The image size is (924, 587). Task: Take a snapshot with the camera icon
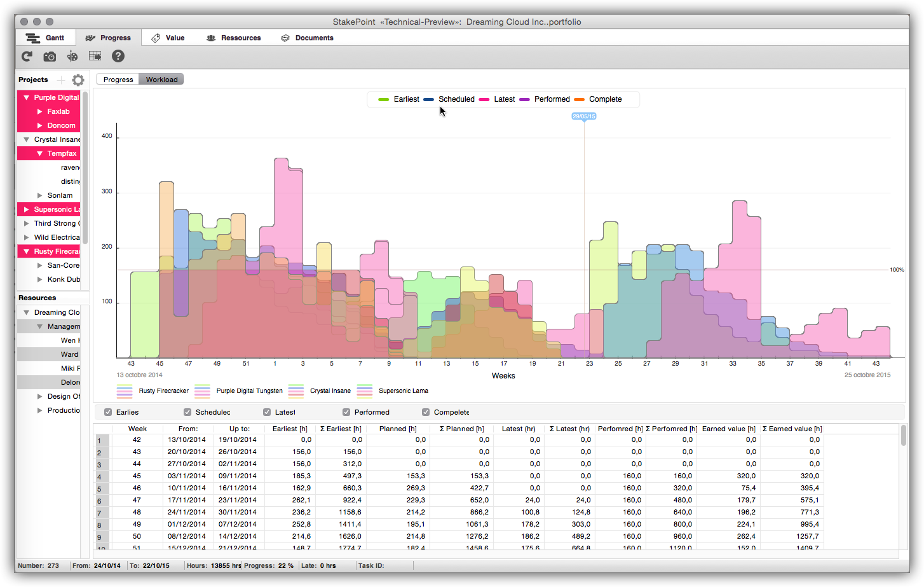[50, 57]
